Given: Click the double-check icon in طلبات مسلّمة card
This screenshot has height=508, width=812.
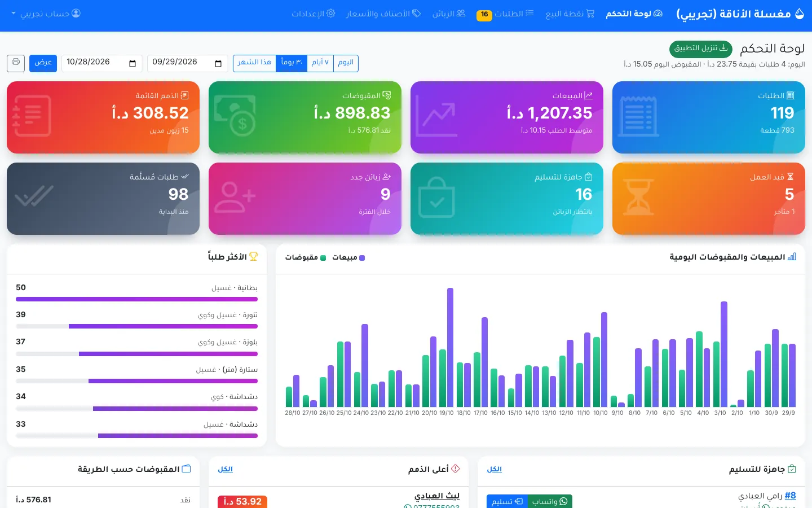Looking at the screenshot, I should [34, 196].
